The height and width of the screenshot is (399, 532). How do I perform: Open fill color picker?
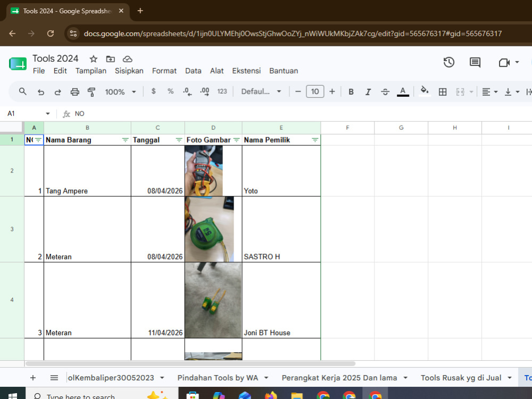(425, 91)
